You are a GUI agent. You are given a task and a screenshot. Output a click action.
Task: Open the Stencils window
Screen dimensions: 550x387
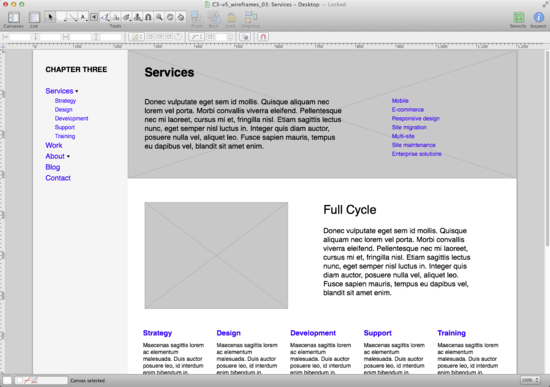click(x=518, y=18)
